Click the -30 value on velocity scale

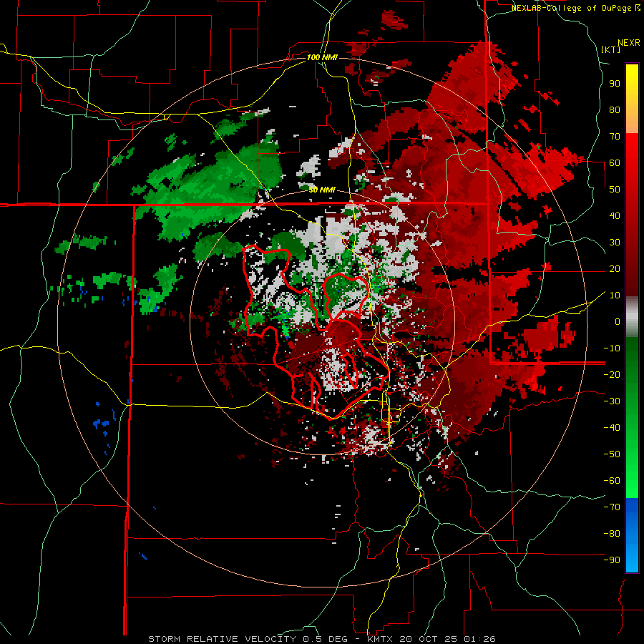tap(612, 401)
